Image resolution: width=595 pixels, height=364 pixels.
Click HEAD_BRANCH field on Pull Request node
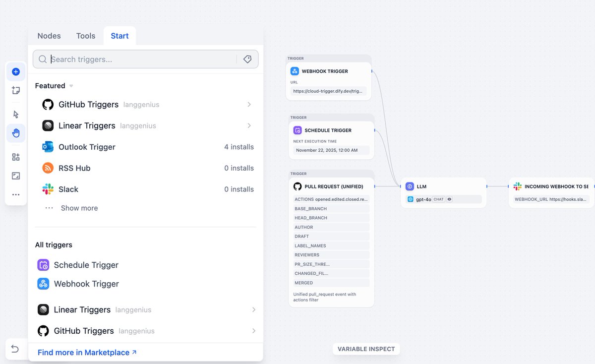click(331, 218)
